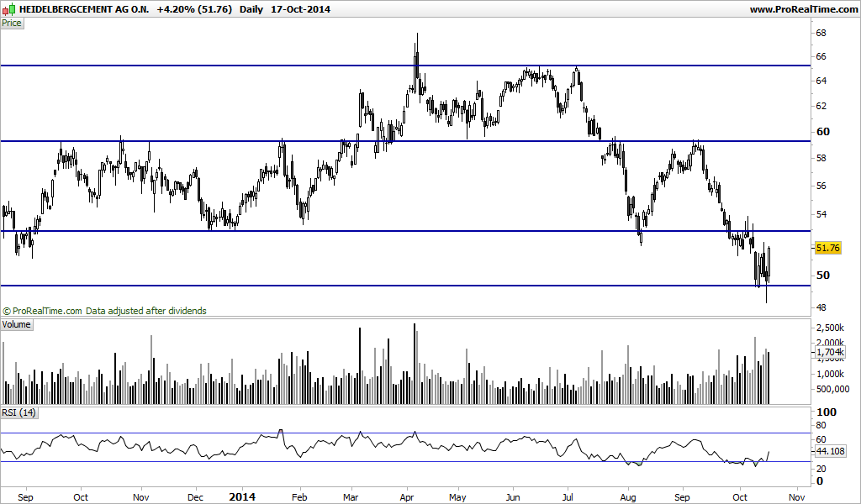Screen dimensions: 861x504
Task: Select the lowest horizontal support line near 49
Action: coord(405,285)
